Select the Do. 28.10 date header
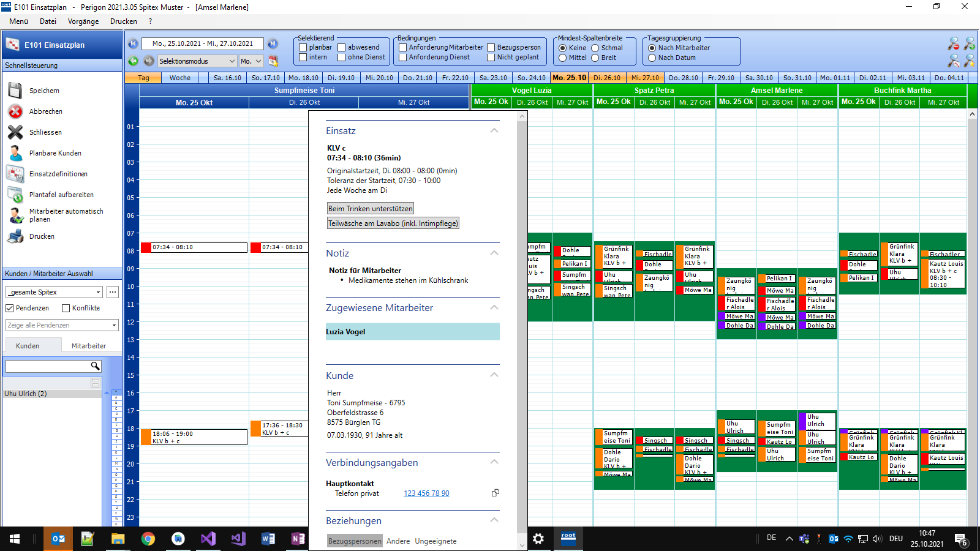Image resolution: width=980 pixels, height=551 pixels. point(683,78)
